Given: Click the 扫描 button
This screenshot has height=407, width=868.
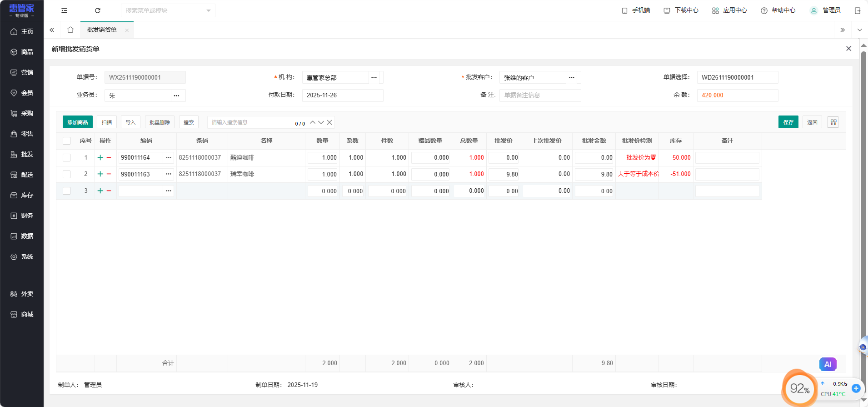Looking at the screenshot, I should click(x=107, y=122).
